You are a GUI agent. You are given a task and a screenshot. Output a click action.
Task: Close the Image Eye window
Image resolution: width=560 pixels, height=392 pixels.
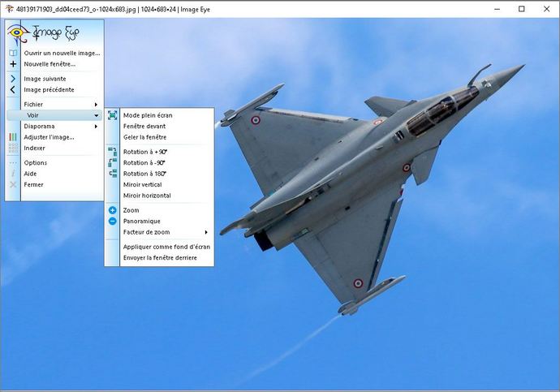[546, 9]
